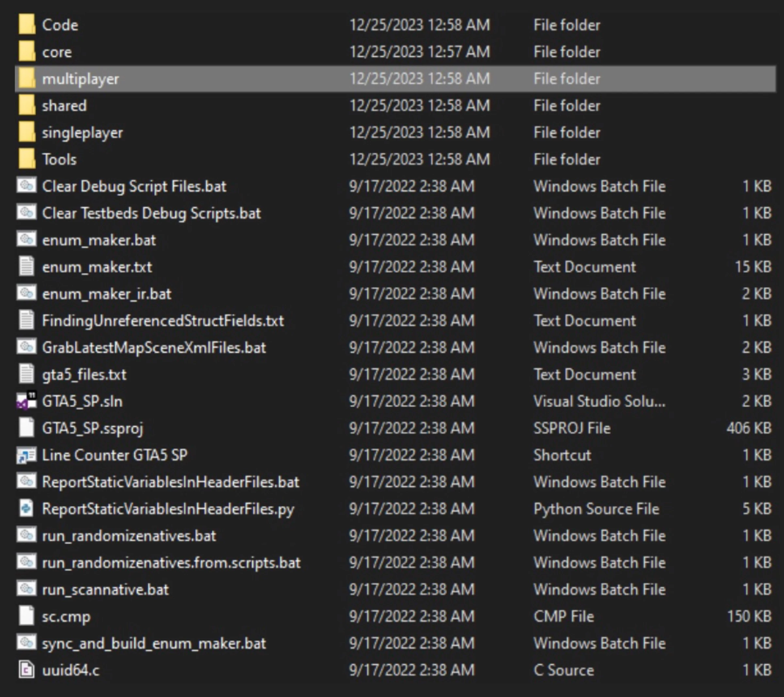The image size is (784, 697).
Task: Click the run_scannative.bat file icon
Action: (26, 589)
